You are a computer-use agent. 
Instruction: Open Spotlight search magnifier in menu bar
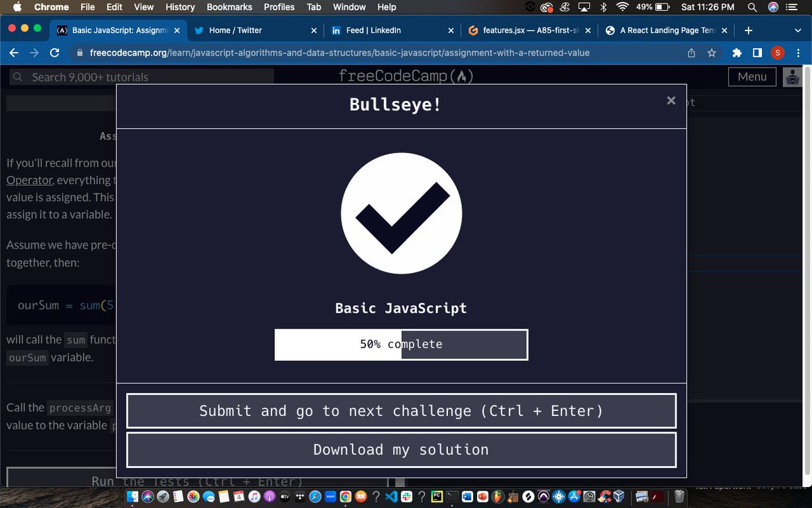point(753,7)
